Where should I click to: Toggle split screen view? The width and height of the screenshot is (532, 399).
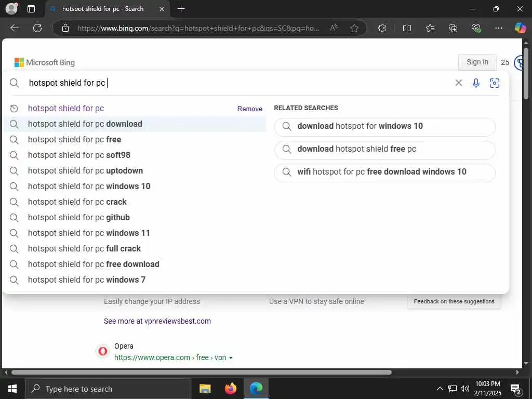click(x=407, y=28)
